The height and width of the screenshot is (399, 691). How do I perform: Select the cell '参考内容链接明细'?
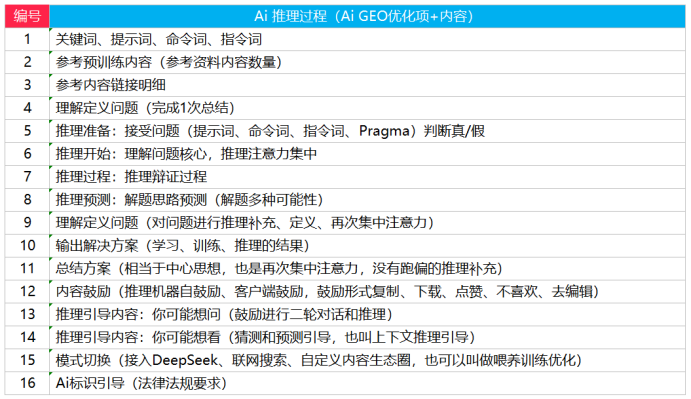[368, 85]
